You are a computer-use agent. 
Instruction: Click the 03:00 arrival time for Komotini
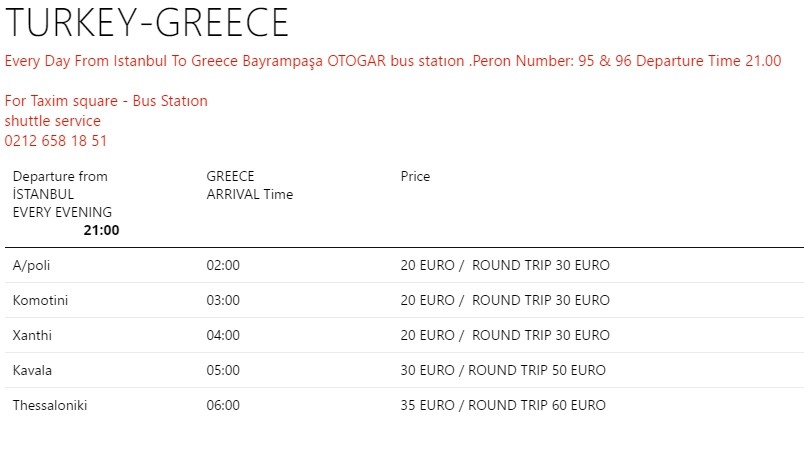223,300
